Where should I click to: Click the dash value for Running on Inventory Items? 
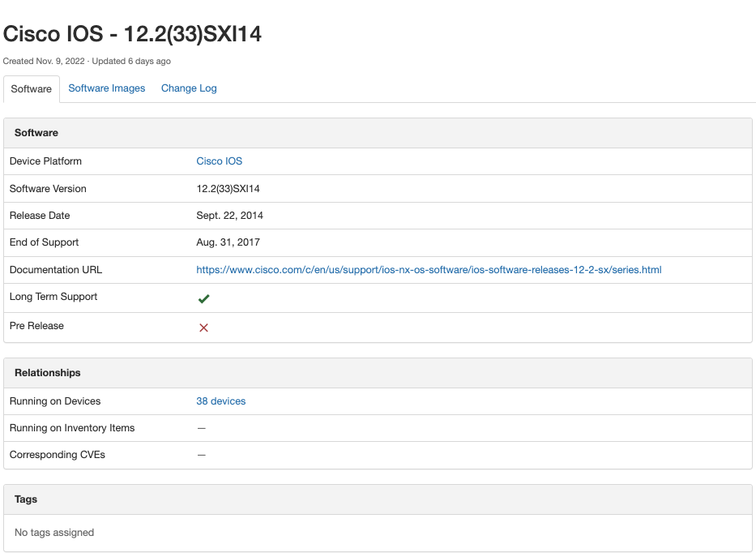[x=202, y=428]
